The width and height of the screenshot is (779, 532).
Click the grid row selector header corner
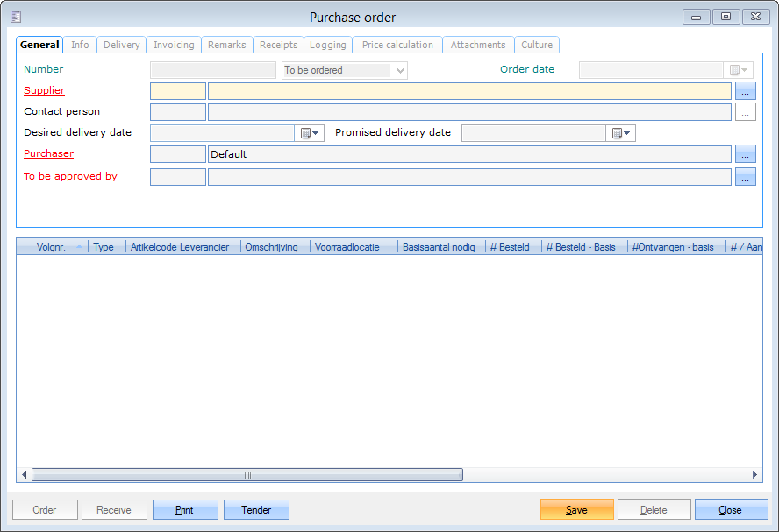coord(24,247)
